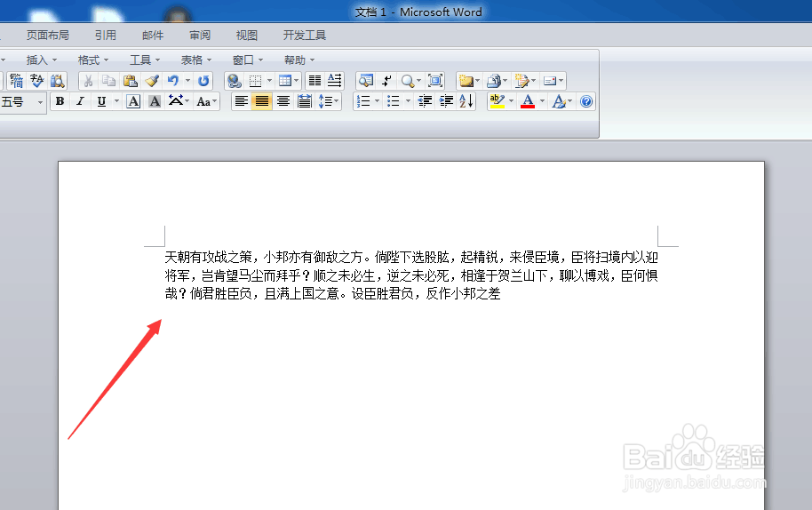This screenshot has width=812, height=510.
Task: Toggle character shading on text
Action: click(155, 101)
